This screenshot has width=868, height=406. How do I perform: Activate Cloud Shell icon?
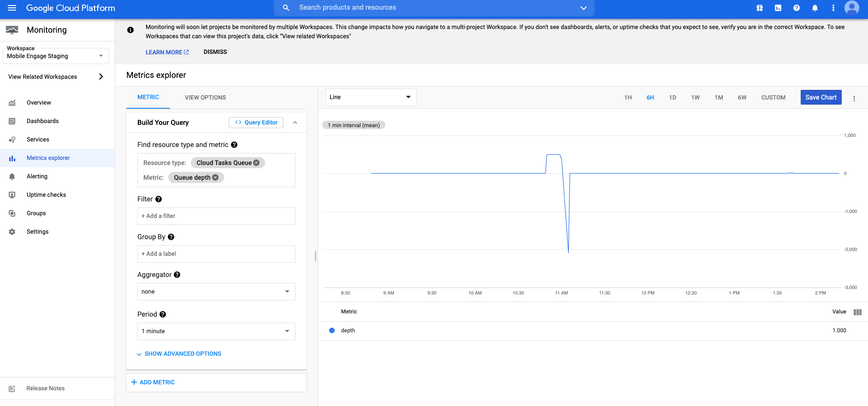click(778, 8)
